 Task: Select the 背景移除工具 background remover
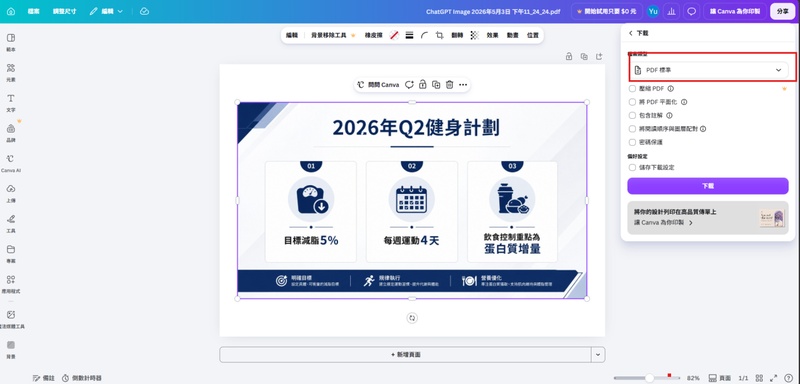coord(332,35)
